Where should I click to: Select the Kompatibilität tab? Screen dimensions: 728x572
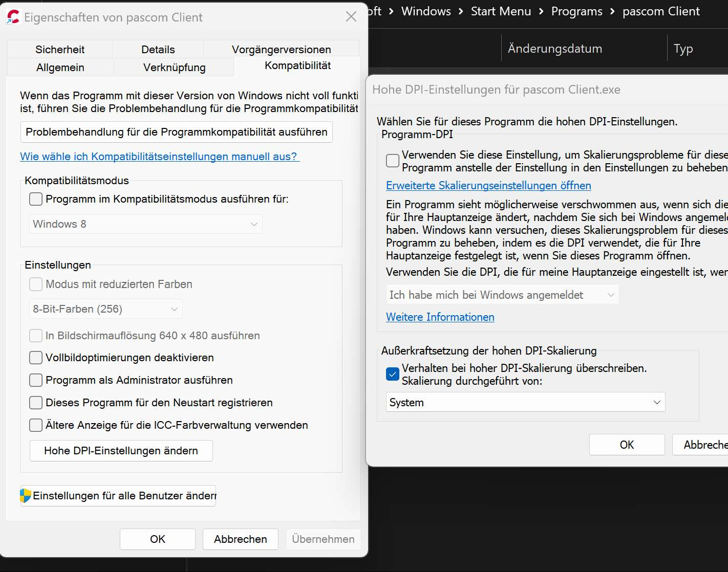297,65
